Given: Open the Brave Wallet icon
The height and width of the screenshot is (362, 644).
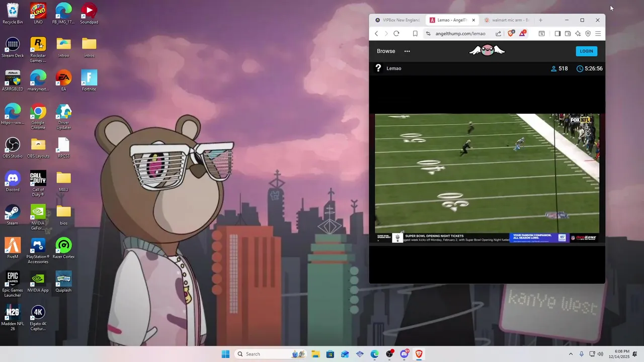Looking at the screenshot, I should tap(568, 34).
